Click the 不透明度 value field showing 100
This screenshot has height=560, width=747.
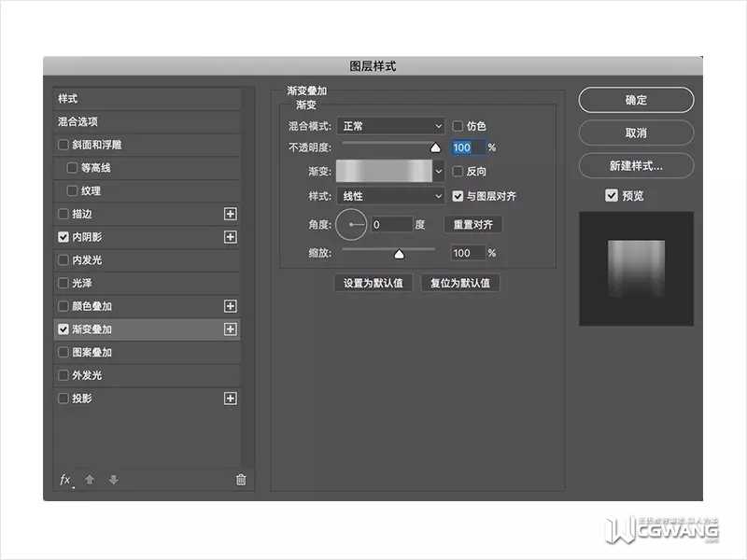[469, 147]
